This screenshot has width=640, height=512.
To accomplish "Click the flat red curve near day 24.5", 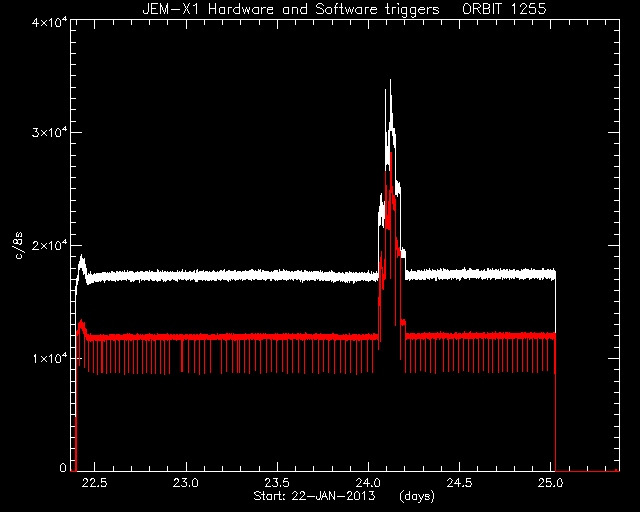I will pos(460,336).
